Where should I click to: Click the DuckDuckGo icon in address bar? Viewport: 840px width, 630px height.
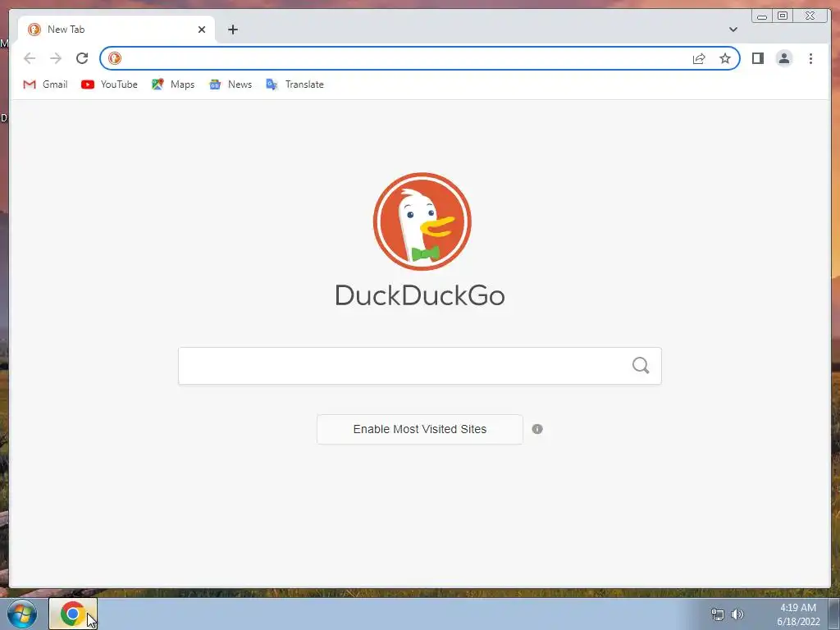coord(115,58)
